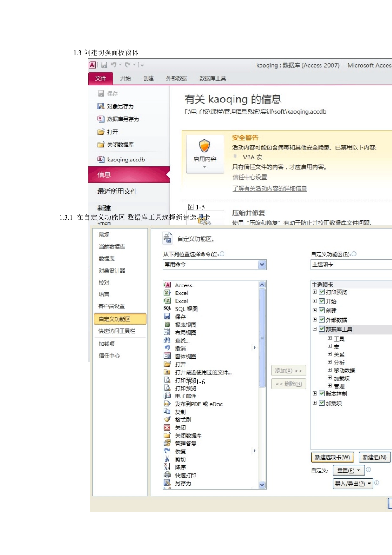
Task: Click the 打开 folder icon in backstage menu
Action: tap(101, 132)
